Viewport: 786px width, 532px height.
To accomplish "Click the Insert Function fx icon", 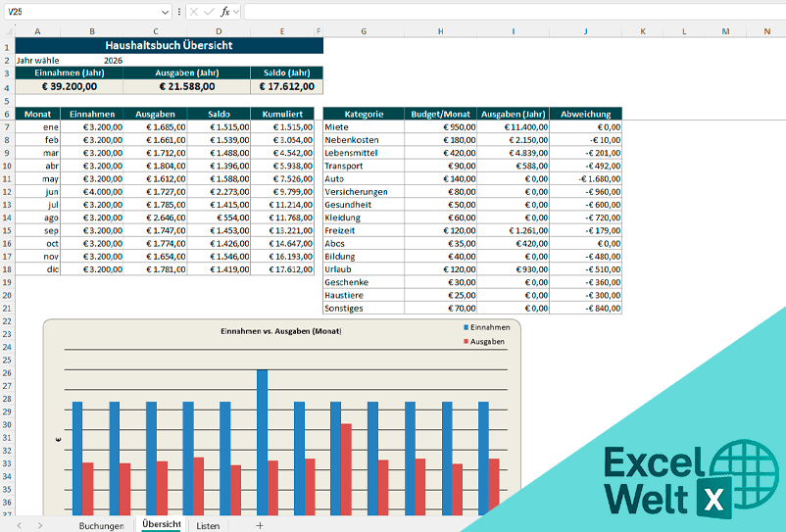I will 224,11.
